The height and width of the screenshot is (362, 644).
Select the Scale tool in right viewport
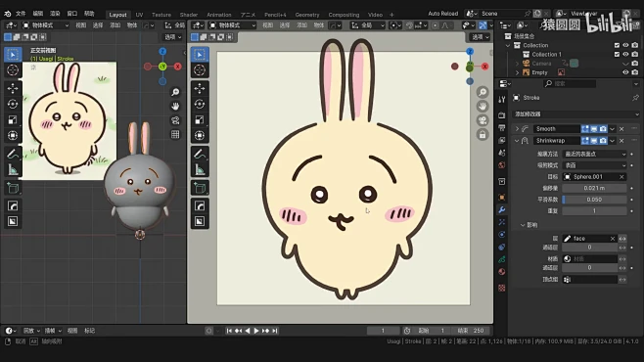tap(200, 119)
